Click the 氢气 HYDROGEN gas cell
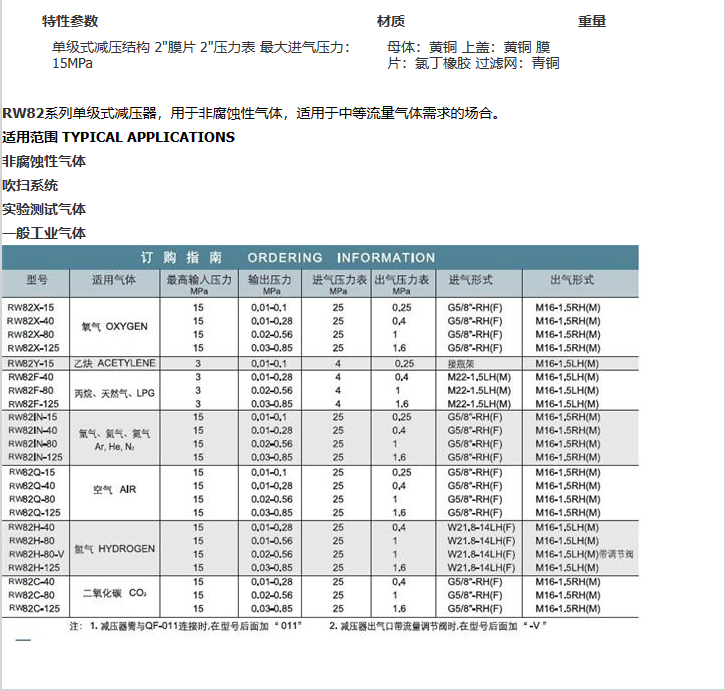 pyautogui.click(x=114, y=549)
